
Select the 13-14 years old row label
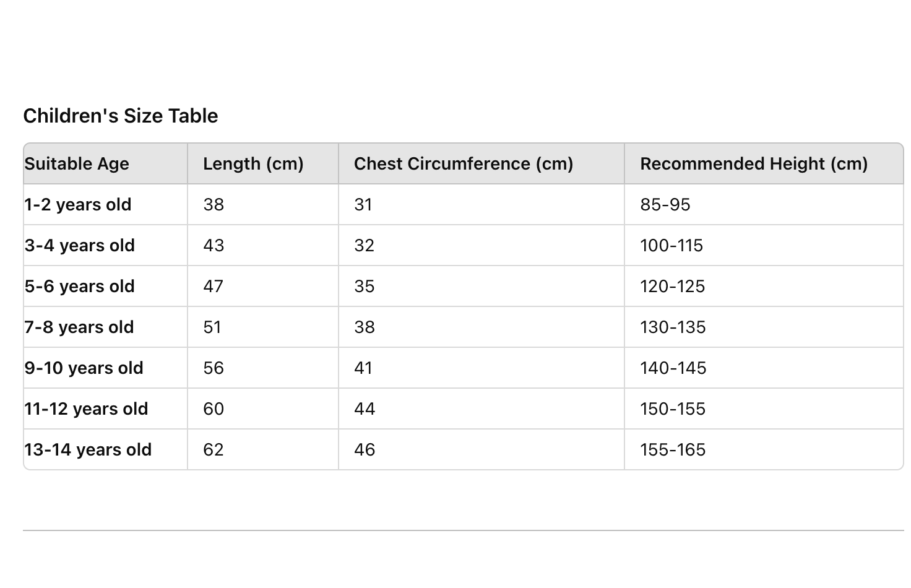pos(88,449)
